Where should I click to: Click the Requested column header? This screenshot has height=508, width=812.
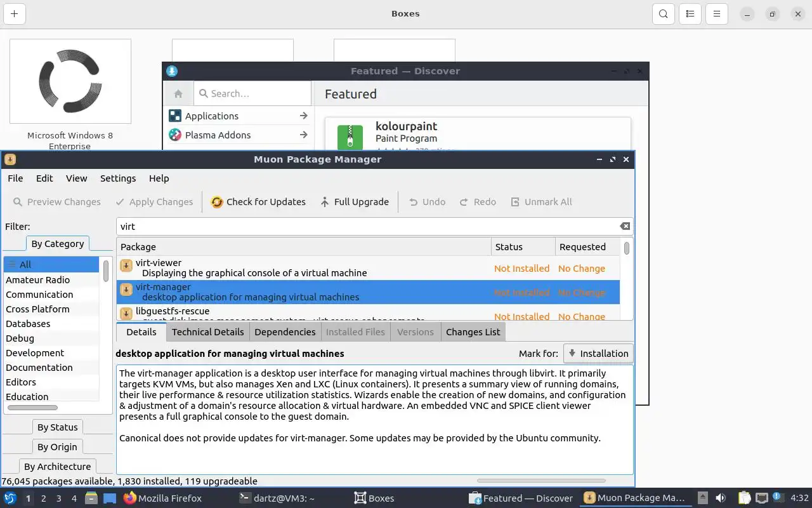(587, 247)
